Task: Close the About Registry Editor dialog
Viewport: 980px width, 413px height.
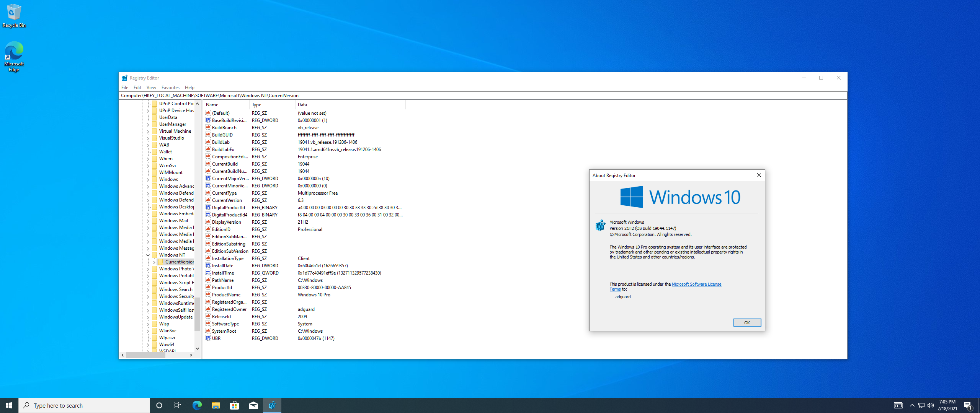Action: (x=759, y=175)
